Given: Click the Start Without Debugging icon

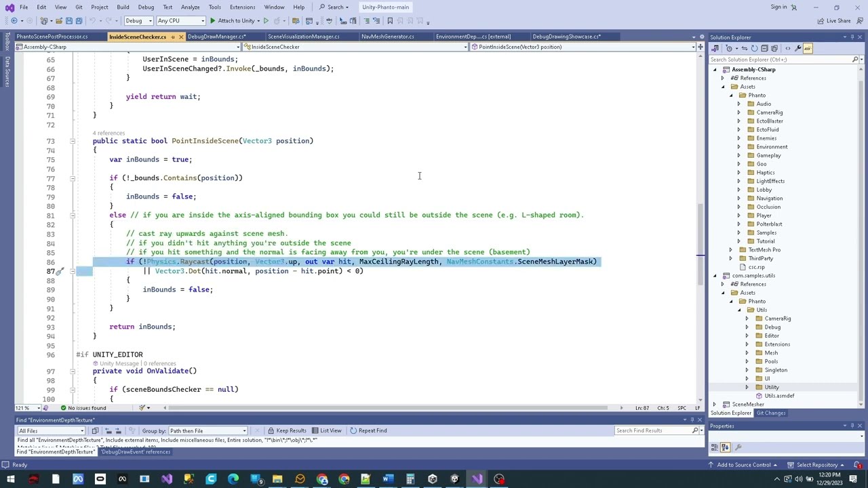Looking at the screenshot, I should coord(266,20).
